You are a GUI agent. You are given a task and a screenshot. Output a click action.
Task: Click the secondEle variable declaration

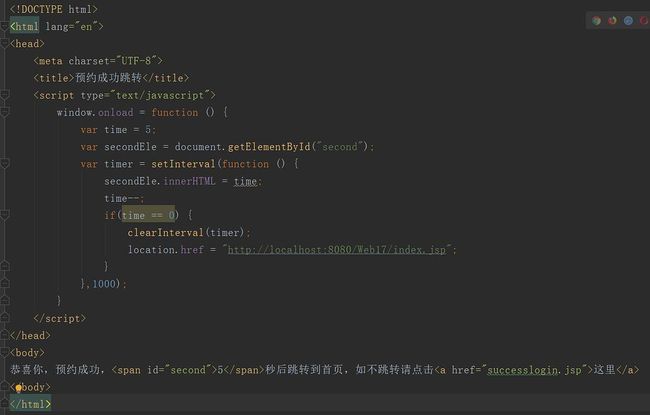tap(131, 147)
